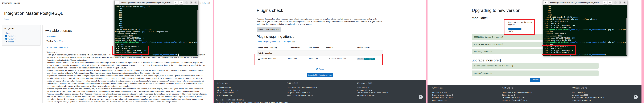Click the first My courses square icon
Viewport: 644px width, 103px height.
6,36
